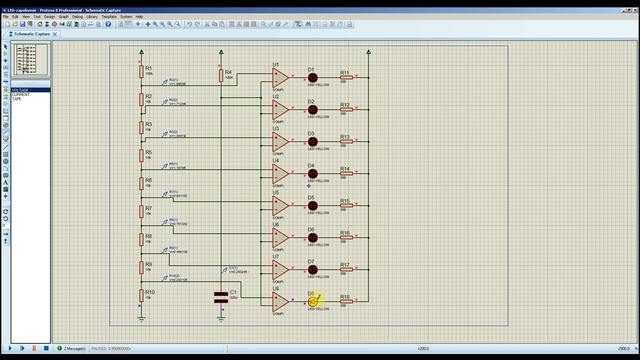Image resolution: width=640 pixels, height=360 pixels.
Task: Select the Buses Mode tool
Action: 6,82
